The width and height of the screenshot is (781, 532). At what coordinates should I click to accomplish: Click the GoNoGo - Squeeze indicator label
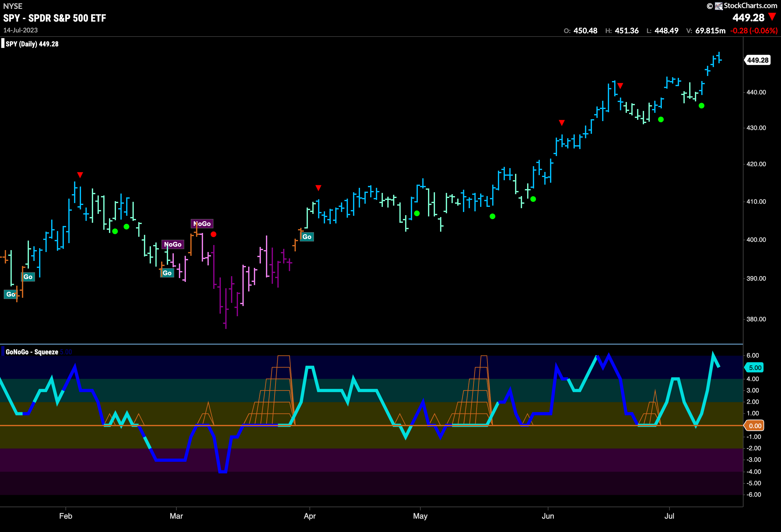32,352
